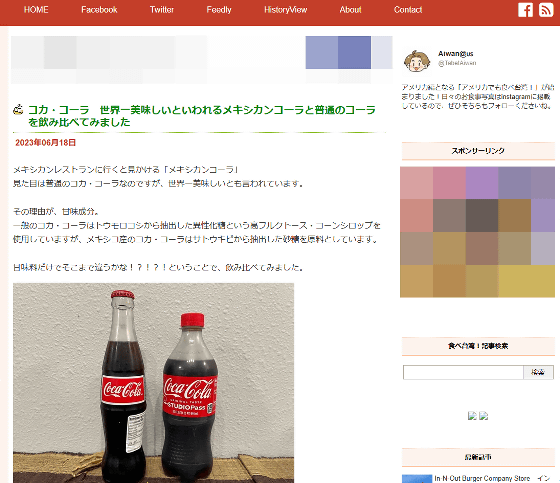Click the post date 2023年06月18日

pos(45,143)
